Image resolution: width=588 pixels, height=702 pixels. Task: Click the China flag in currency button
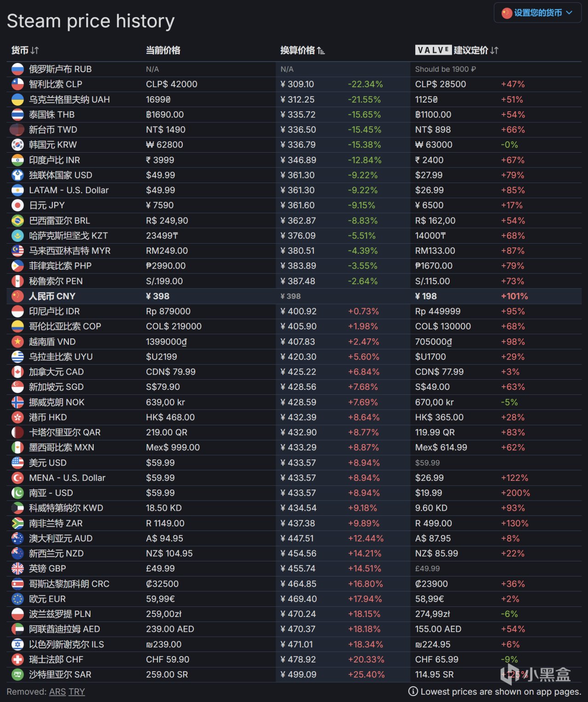click(x=507, y=13)
